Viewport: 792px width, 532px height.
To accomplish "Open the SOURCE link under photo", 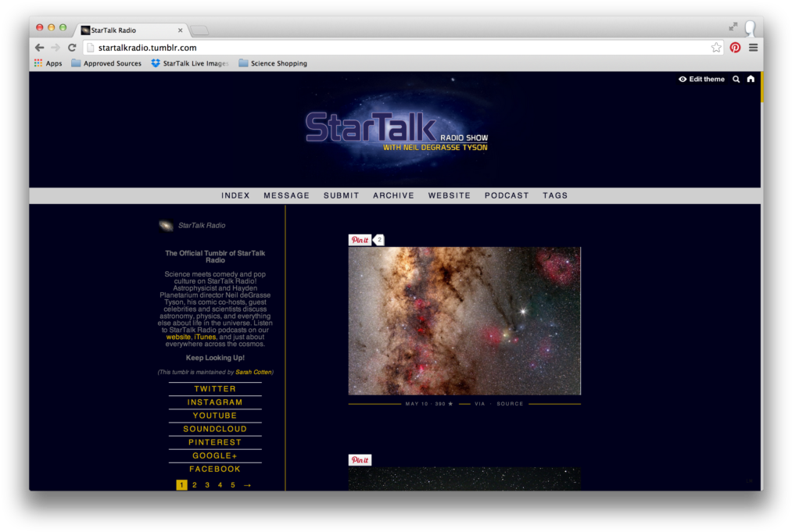I will click(x=510, y=404).
